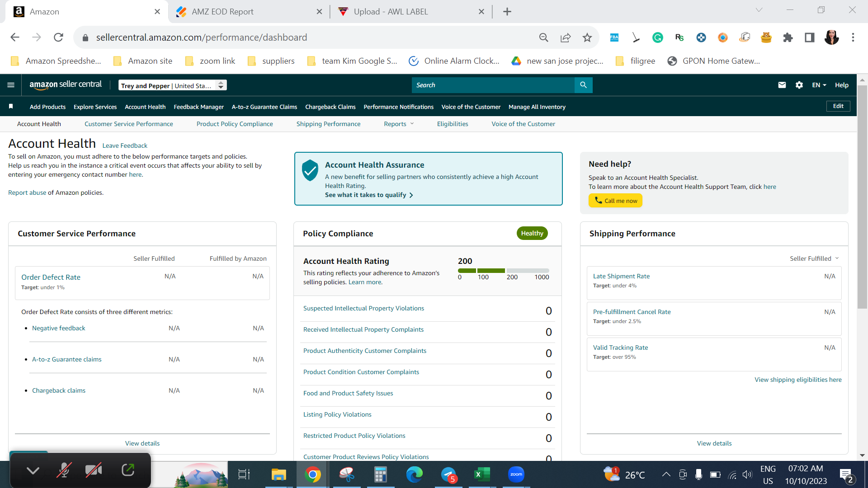
Task: Click the Account Health Rating progress bar
Action: pyautogui.click(x=504, y=271)
